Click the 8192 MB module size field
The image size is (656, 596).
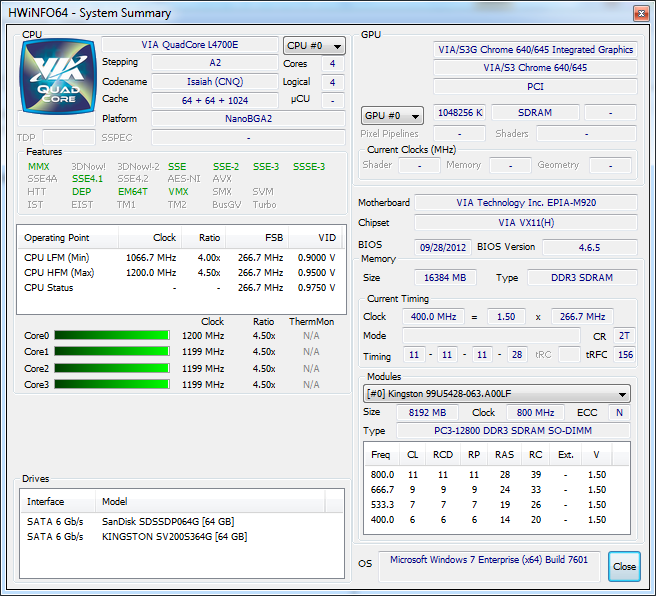[x=427, y=412]
